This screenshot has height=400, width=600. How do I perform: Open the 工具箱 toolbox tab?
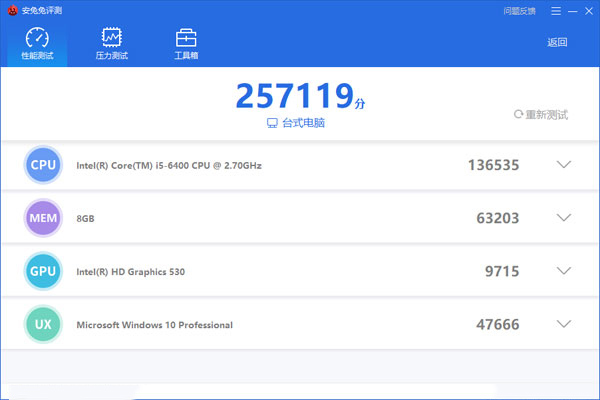186,44
